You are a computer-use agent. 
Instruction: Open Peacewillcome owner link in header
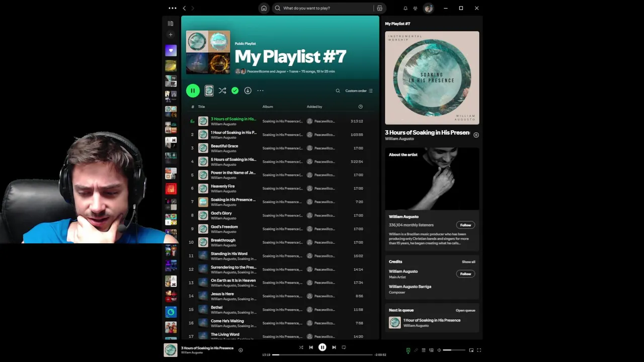click(x=258, y=71)
